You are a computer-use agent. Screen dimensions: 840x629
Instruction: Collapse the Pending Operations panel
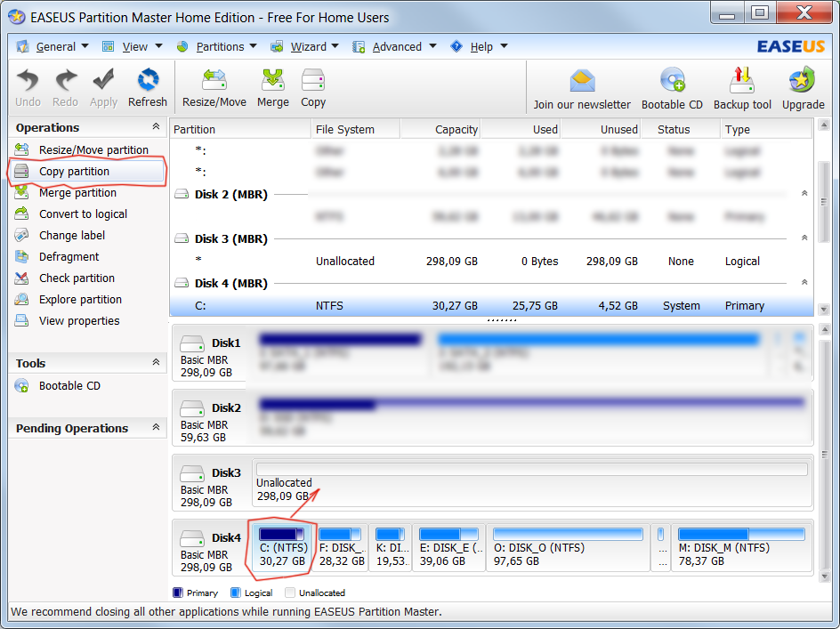pyautogui.click(x=156, y=428)
